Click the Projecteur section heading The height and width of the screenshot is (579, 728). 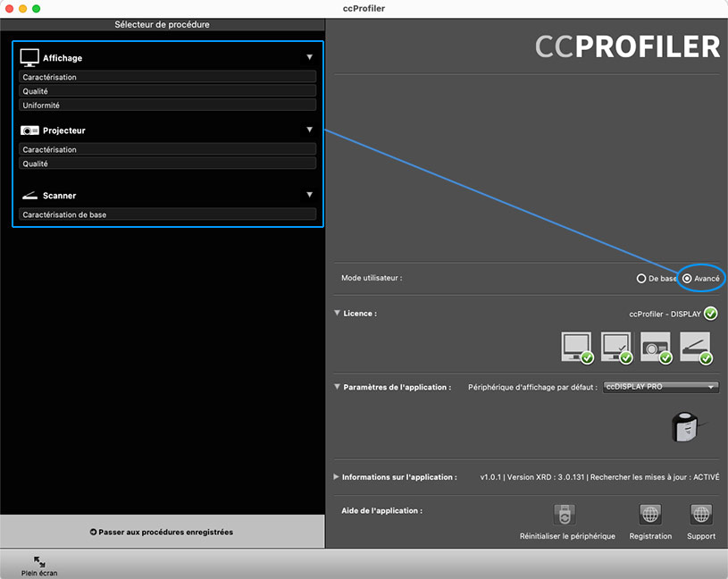click(x=64, y=130)
